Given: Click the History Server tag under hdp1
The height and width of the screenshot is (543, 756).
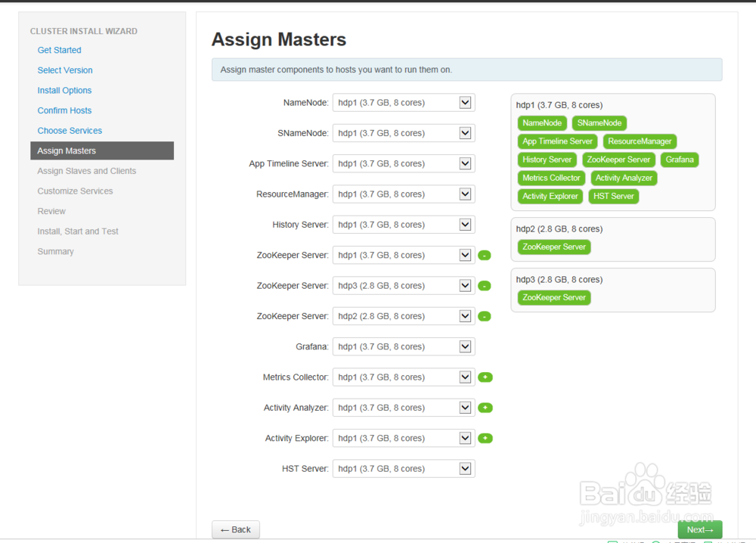Looking at the screenshot, I should coord(547,160).
